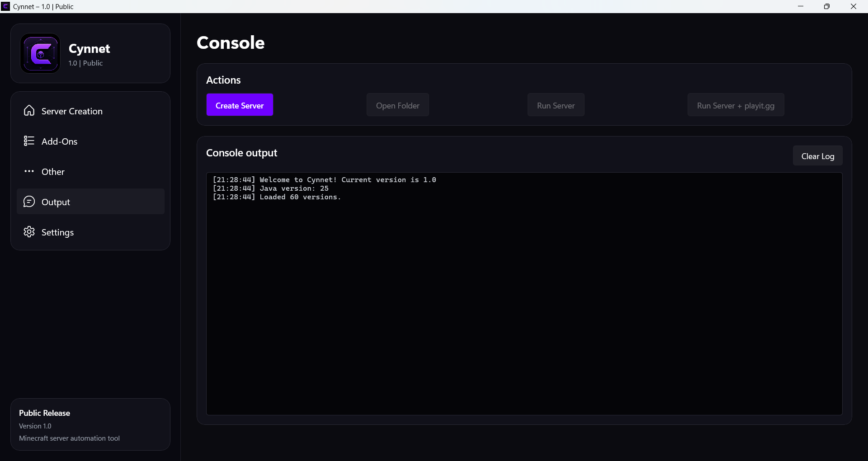This screenshot has width=868, height=461.
Task: Click the Server Creation home icon
Action: [29, 111]
